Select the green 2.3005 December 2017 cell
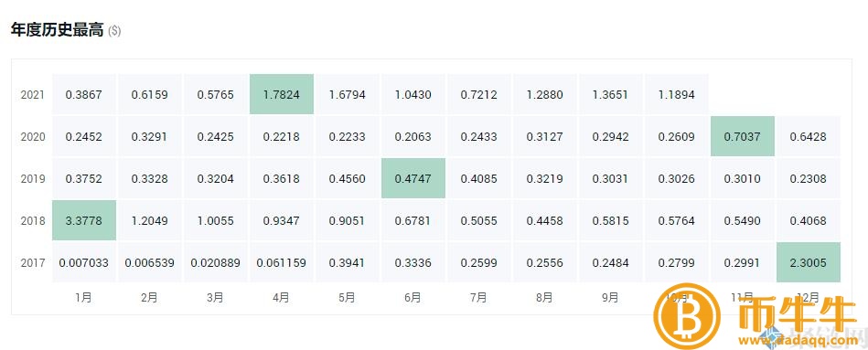The image size is (868, 350). pyautogui.click(x=809, y=262)
